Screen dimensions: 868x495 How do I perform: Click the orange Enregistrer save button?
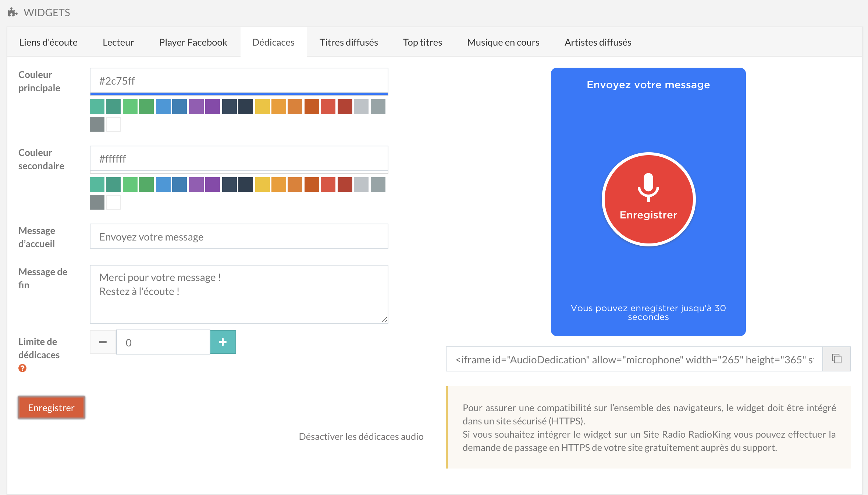(51, 407)
